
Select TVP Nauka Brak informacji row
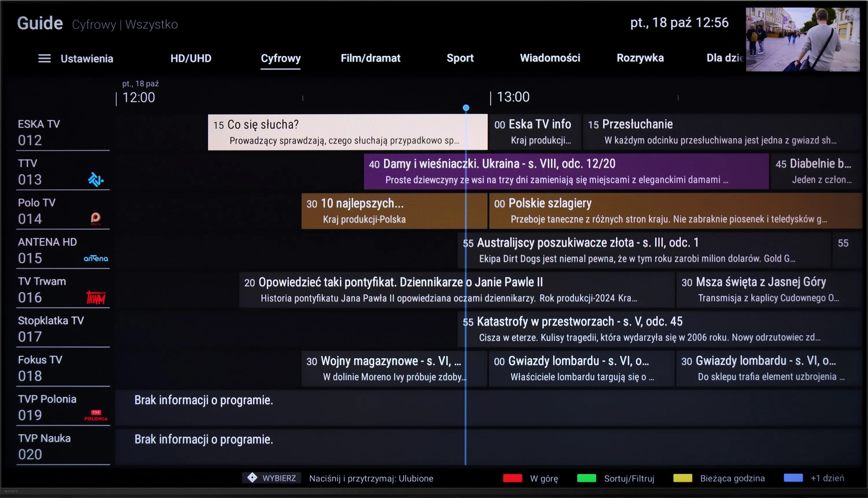click(x=488, y=447)
